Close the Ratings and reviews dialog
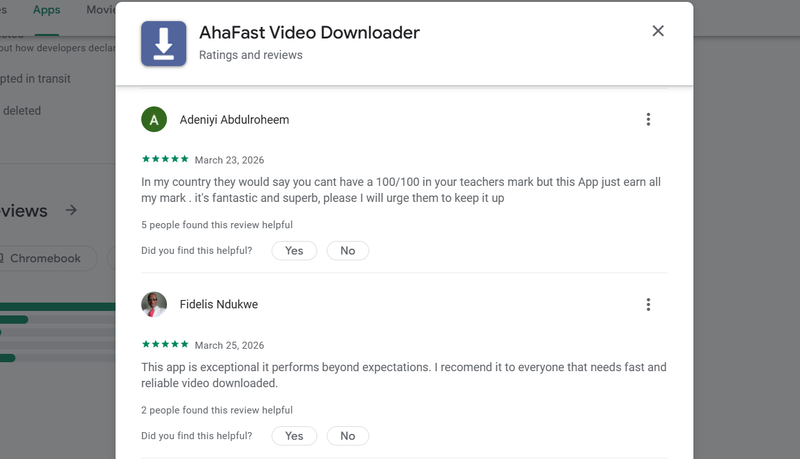The height and width of the screenshot is (459, 800). [658, 31]
